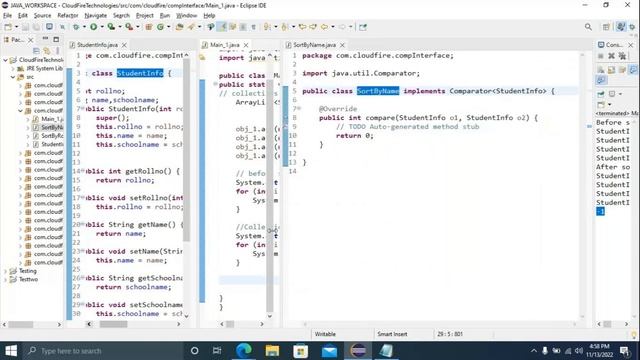
Task: Toggle Java editor breadcrumb button
Action: (x=211, y=27)
